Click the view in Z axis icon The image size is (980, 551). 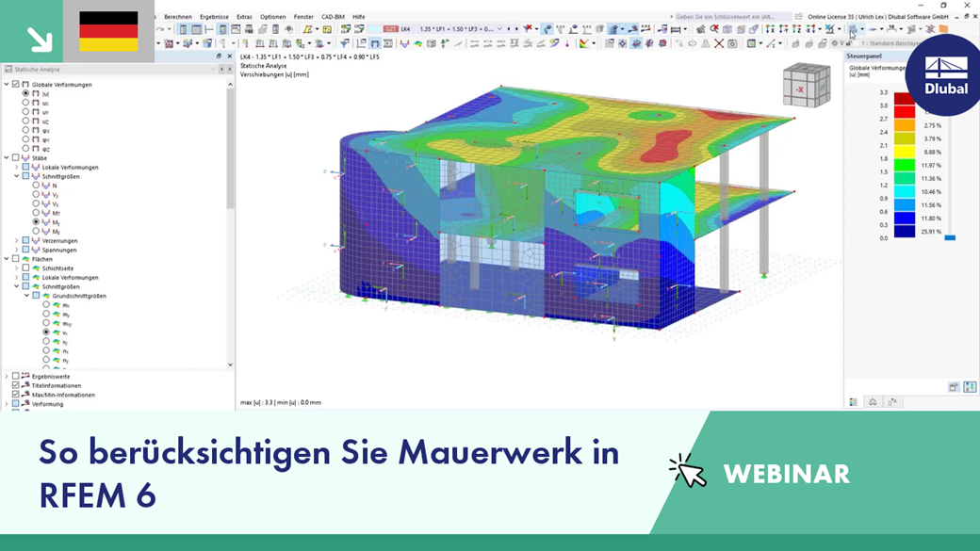click(797, 29)
